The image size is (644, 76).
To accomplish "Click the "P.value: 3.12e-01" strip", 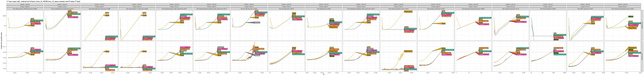I will point(62,7).
